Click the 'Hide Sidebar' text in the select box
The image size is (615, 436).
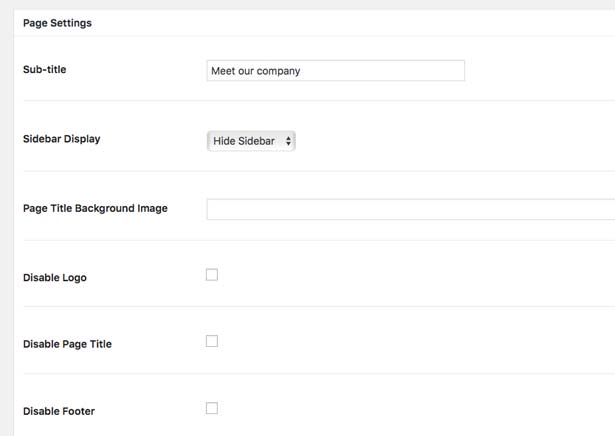point(244,141)
